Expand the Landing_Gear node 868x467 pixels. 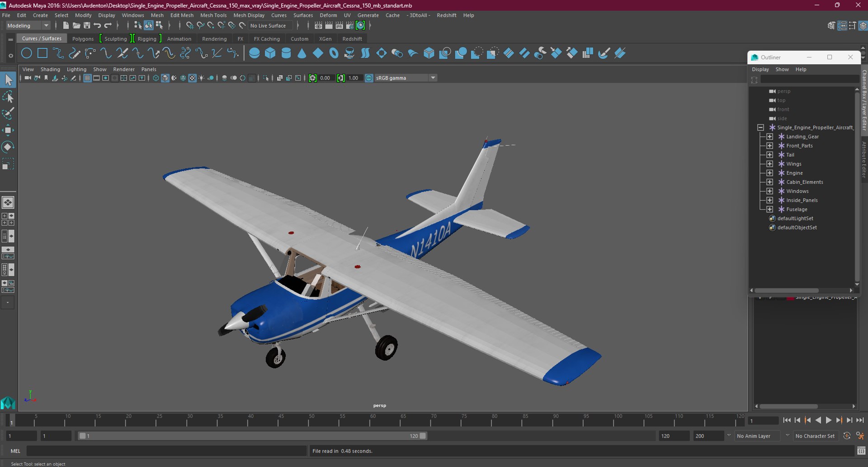pyautogui.click(x=770, y=137)
